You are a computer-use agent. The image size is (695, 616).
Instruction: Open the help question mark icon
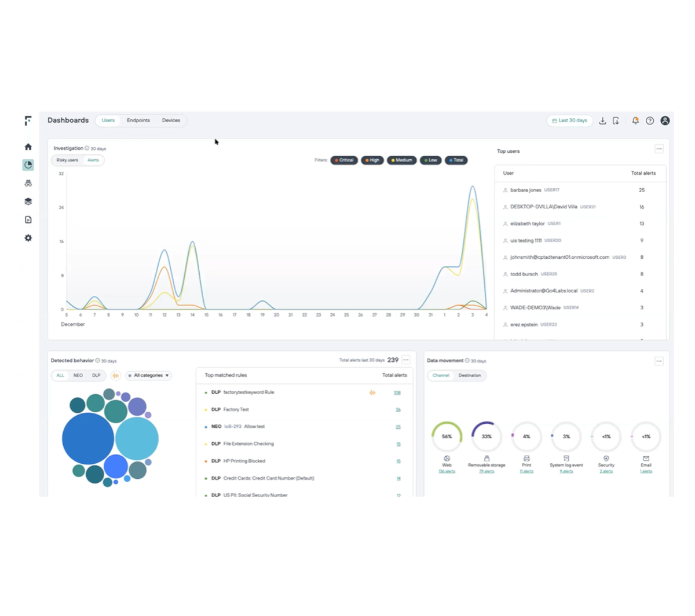click(650, 120)
